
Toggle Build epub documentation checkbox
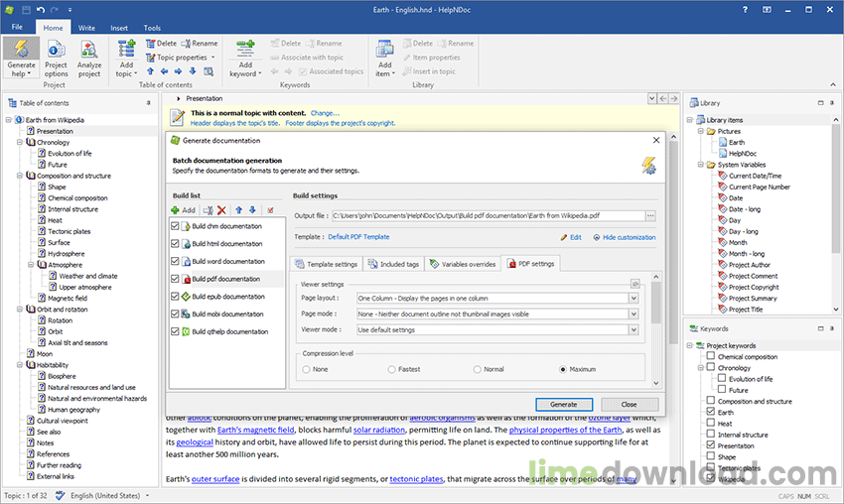pyautogui.click(x=176, y=297)
